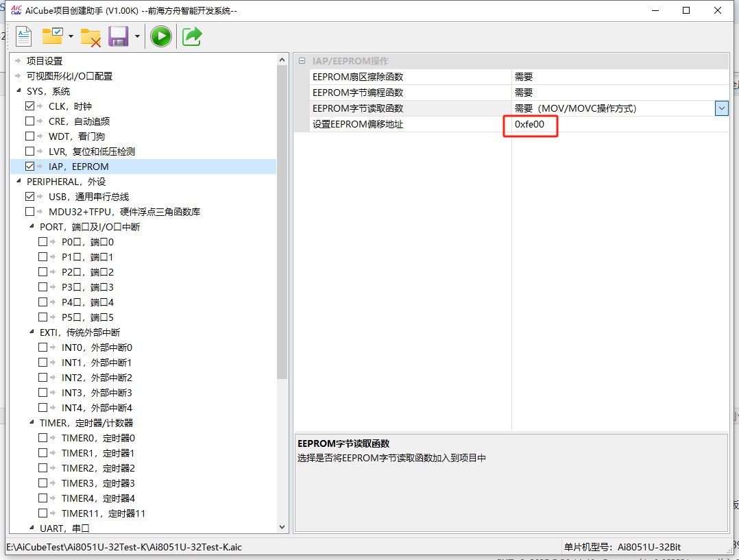Enable INT0 外部中断0 checkbox
Screen dimensions: 739x560
point(43,348)
